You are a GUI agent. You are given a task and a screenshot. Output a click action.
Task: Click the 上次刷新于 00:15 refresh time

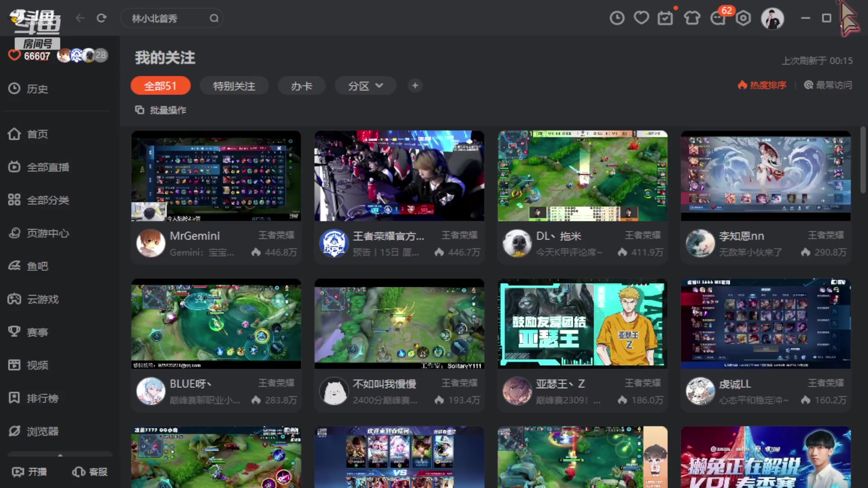click(817, 61)
